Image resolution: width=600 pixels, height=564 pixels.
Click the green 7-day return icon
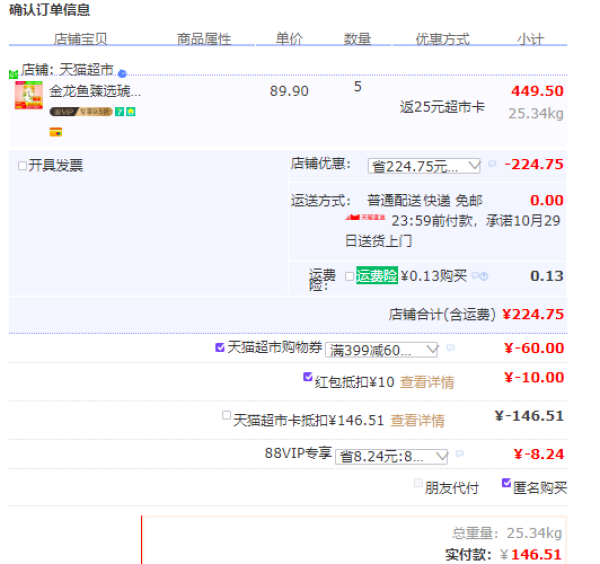pyautogui.click(x=119, y=112)
